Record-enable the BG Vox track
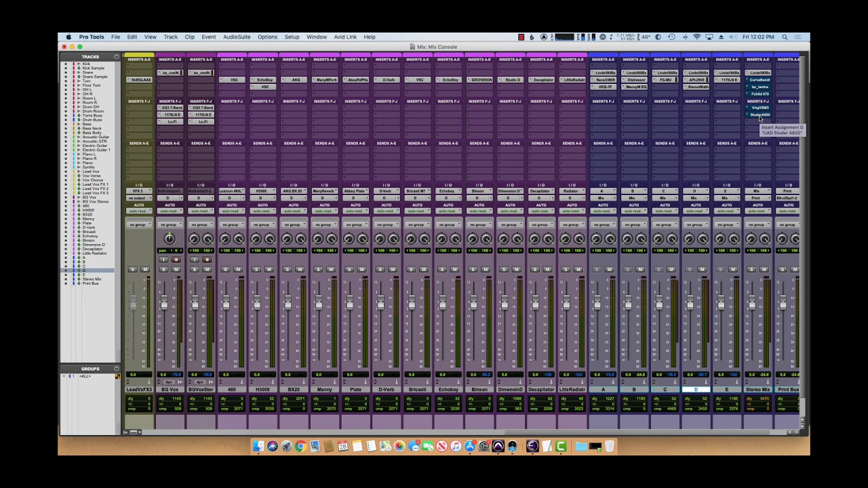This screenshot has height=488, width=868. click(176, 260)
